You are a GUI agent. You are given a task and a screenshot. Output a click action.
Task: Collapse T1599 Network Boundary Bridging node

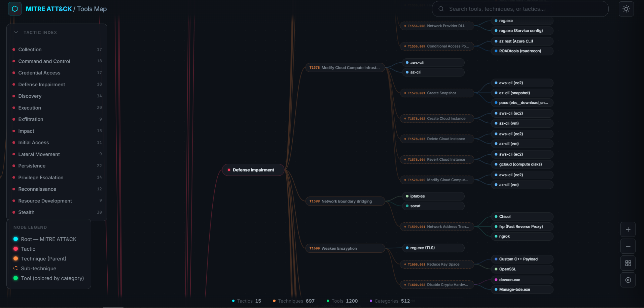pos(345,201)
